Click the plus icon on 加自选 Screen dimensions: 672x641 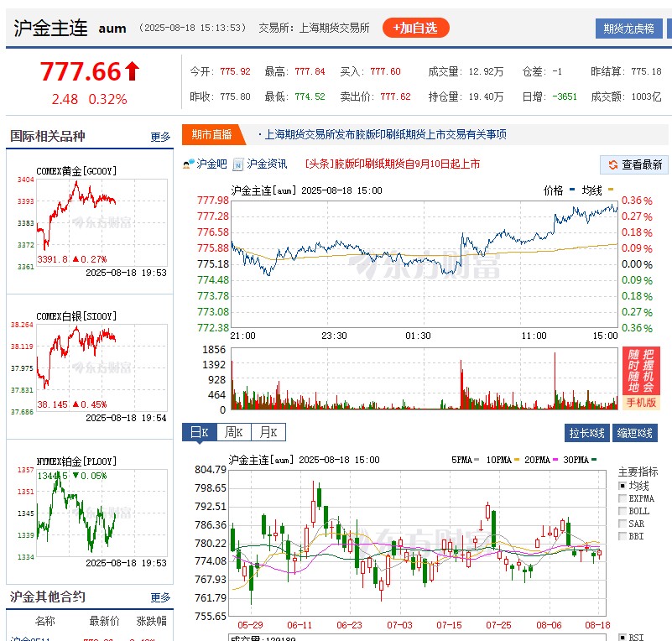pos(399,27)
